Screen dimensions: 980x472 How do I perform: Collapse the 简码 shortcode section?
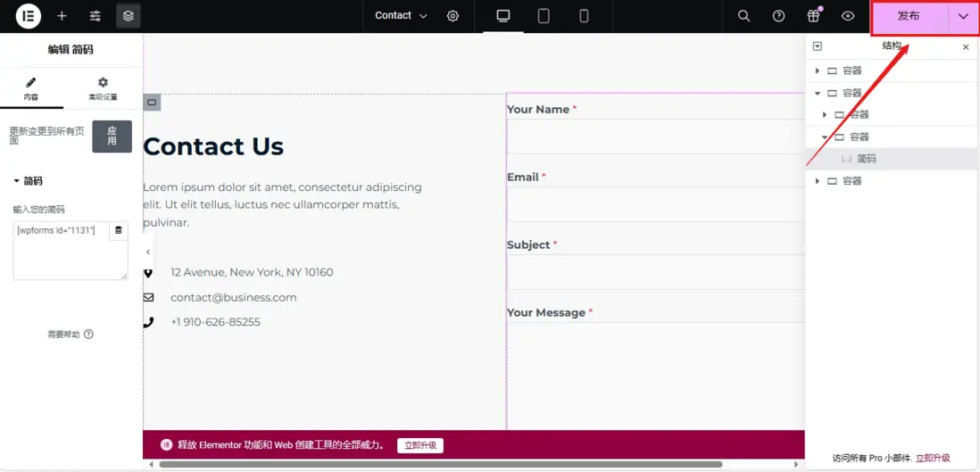coord(29,181)
